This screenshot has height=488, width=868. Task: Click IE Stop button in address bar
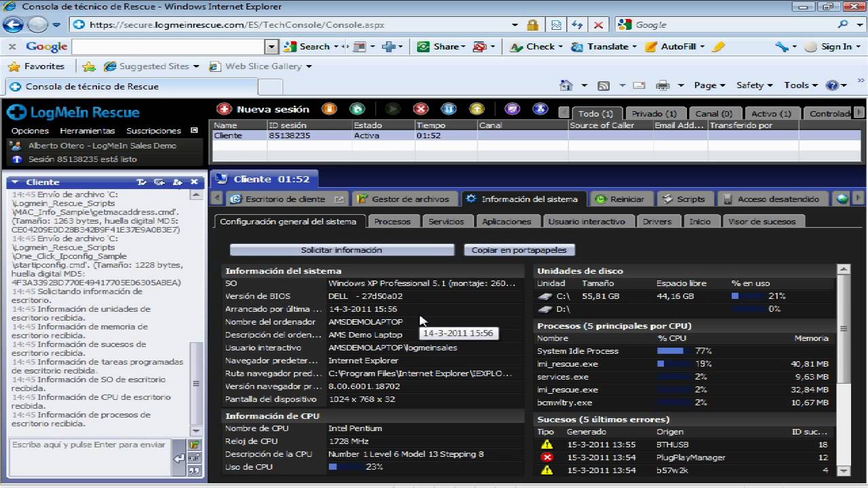click(x=598, y=25)
